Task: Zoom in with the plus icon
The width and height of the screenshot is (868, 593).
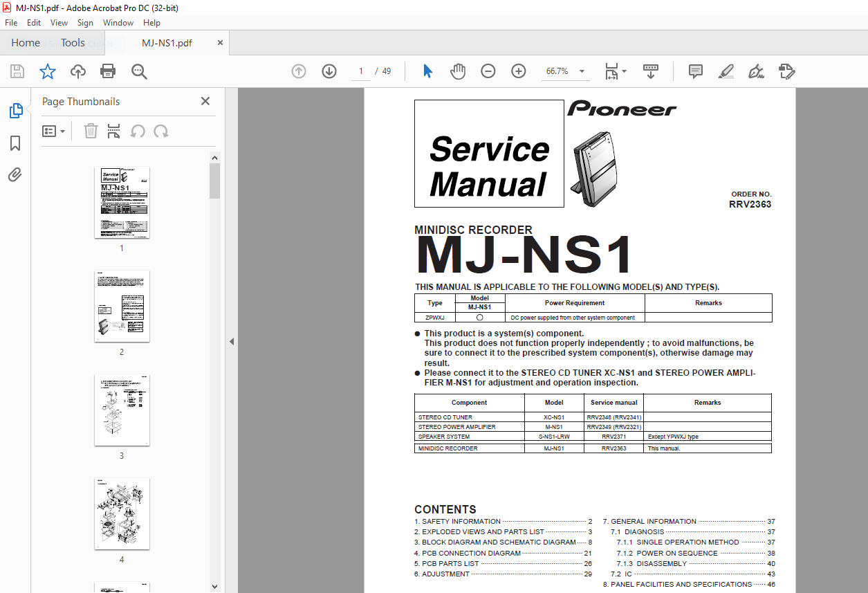Action: coord(519,71)
